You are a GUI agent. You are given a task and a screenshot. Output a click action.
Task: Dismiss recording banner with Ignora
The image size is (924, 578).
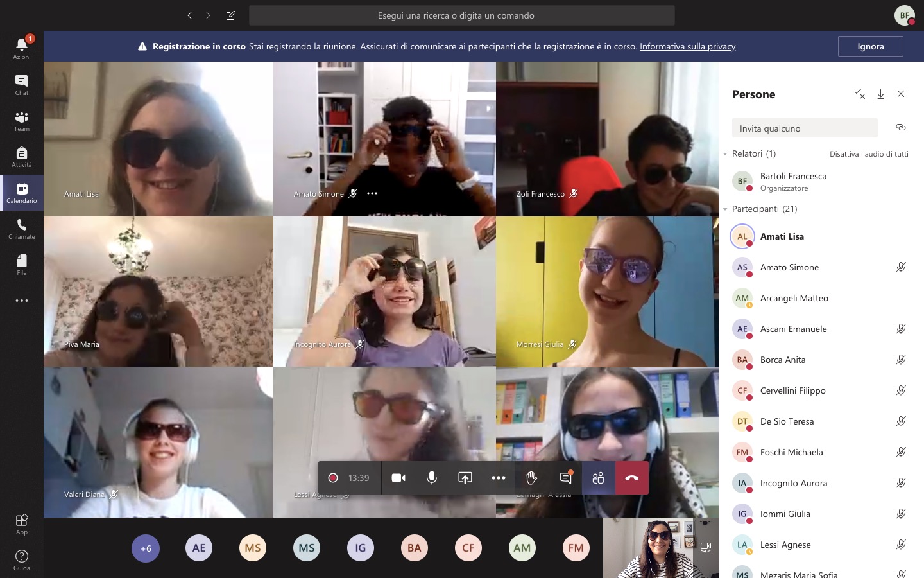tap(870, 46)
